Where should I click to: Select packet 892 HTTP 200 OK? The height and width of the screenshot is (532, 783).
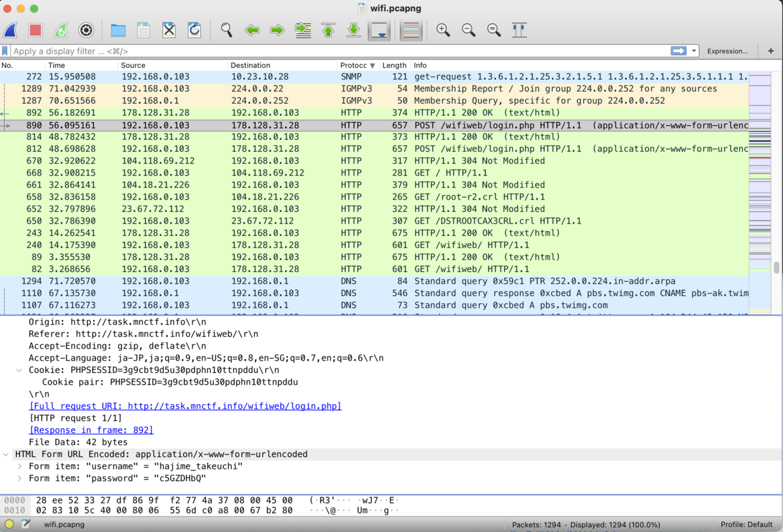(375, 113)
